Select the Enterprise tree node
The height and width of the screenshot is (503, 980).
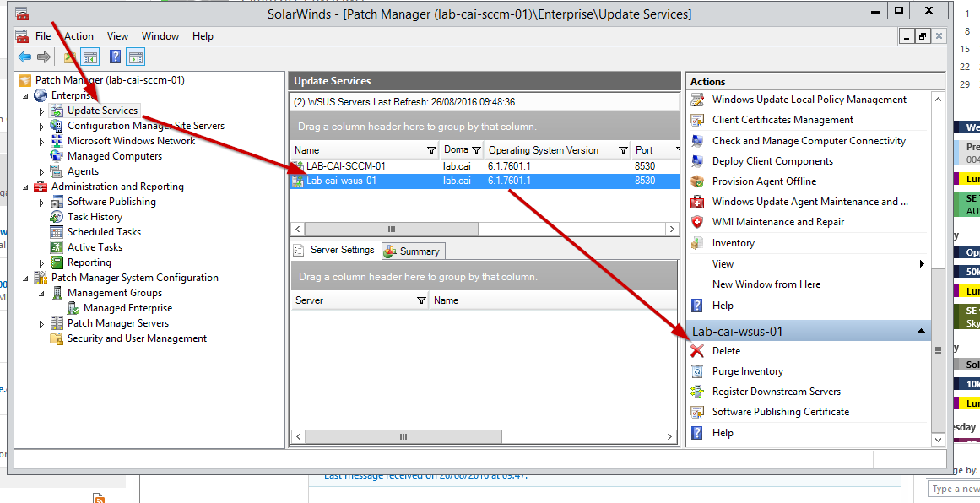tap(73, 95)
